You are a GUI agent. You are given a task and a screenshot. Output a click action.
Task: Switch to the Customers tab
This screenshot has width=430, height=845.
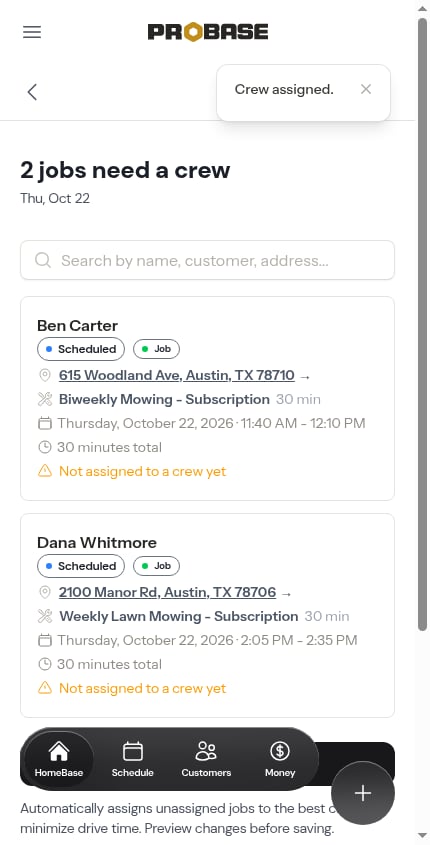tap(206, 759)
